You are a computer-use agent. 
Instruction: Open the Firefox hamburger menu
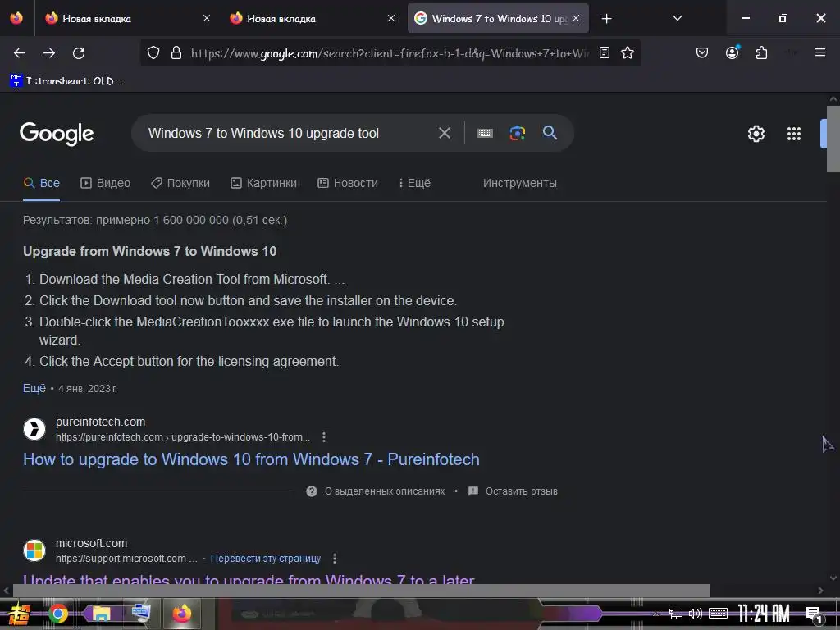point(819,52)
